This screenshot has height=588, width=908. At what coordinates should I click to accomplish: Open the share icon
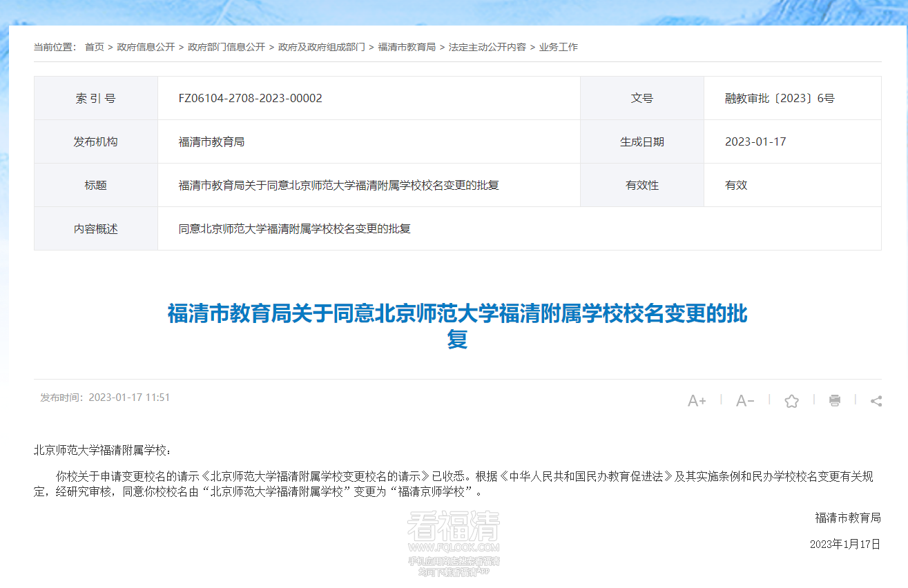coord(876,400)
